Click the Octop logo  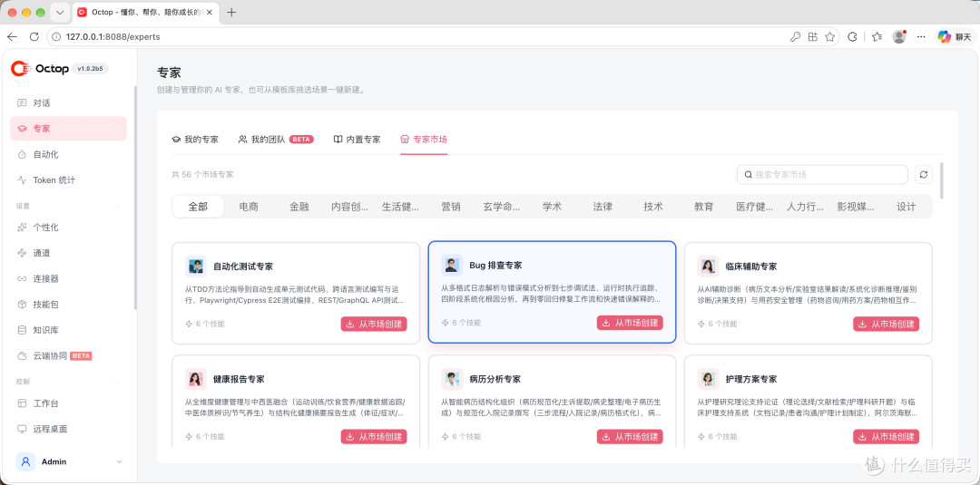point(40,69)
